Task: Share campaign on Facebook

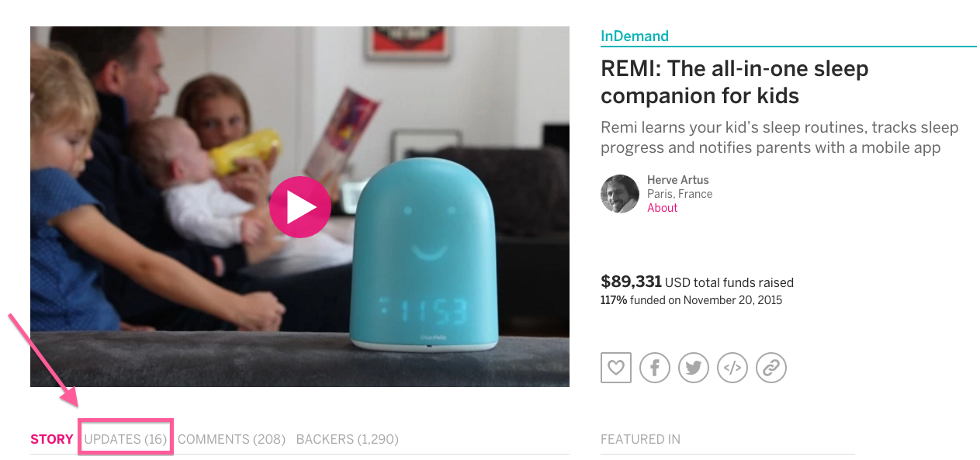Action: pyautogui.click(x=655, y=368)
